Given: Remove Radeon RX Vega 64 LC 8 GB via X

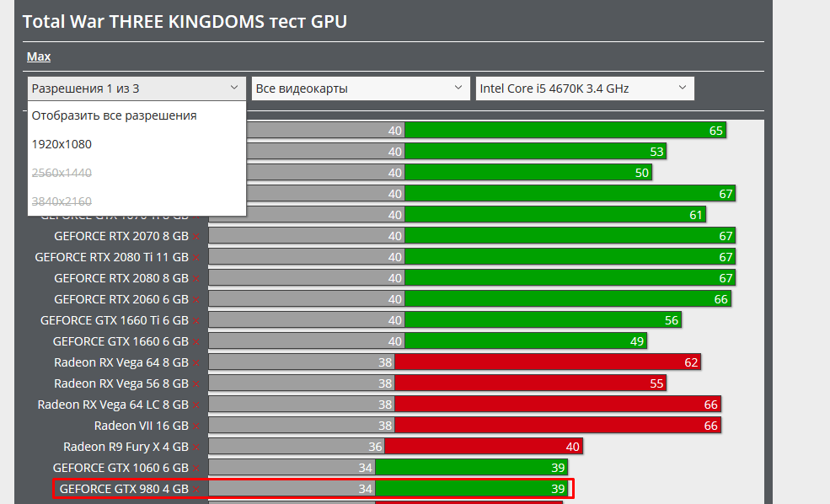Looking at the screenshot, I should tap(195, 405).
